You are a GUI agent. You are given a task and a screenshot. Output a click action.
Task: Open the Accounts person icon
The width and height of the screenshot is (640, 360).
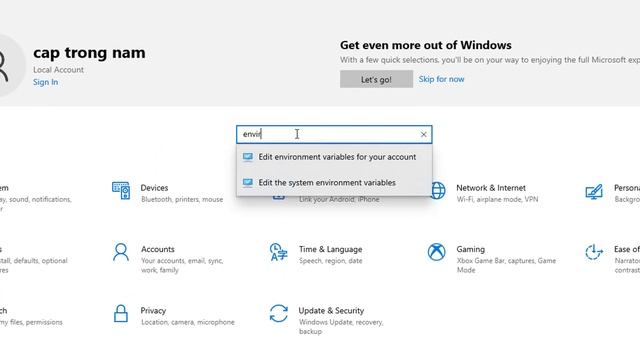121,252
